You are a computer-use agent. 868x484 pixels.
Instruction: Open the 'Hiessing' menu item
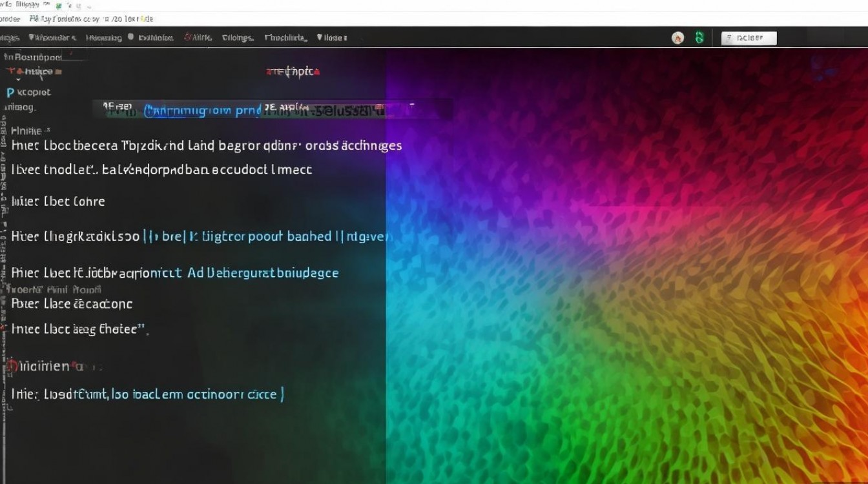click(x=104, y=38)
